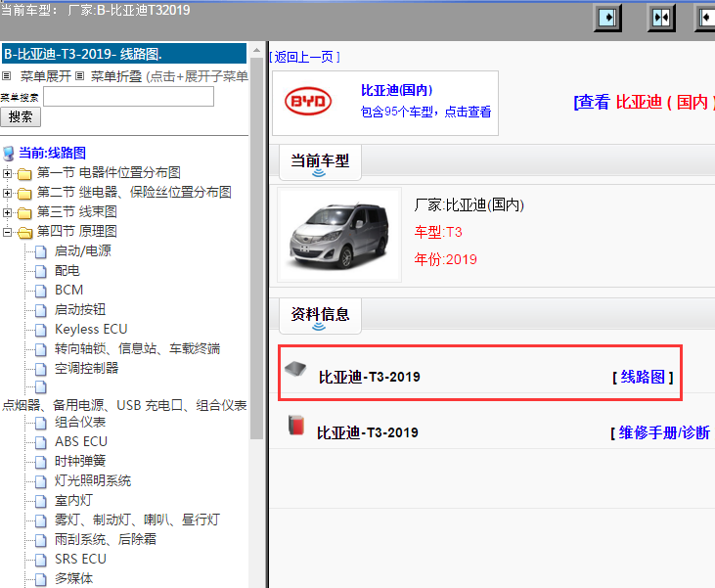Open the 空调控制器 schematic

(86, 368)
